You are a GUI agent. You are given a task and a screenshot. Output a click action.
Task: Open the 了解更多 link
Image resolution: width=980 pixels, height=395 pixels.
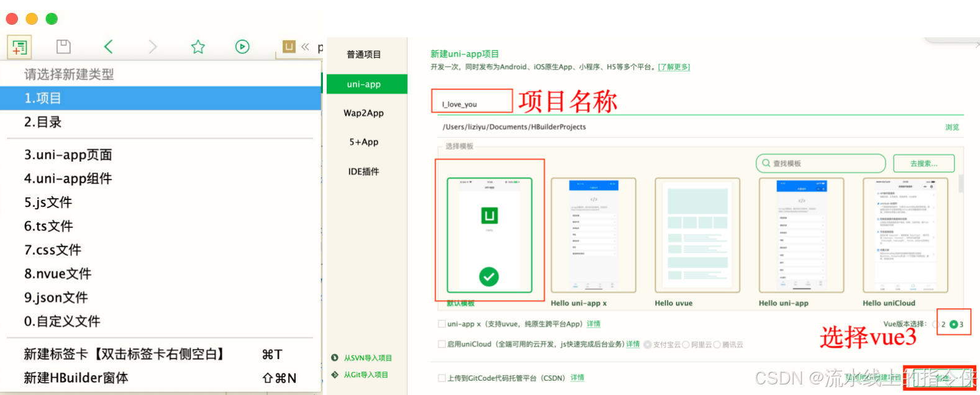pos(674,67)
